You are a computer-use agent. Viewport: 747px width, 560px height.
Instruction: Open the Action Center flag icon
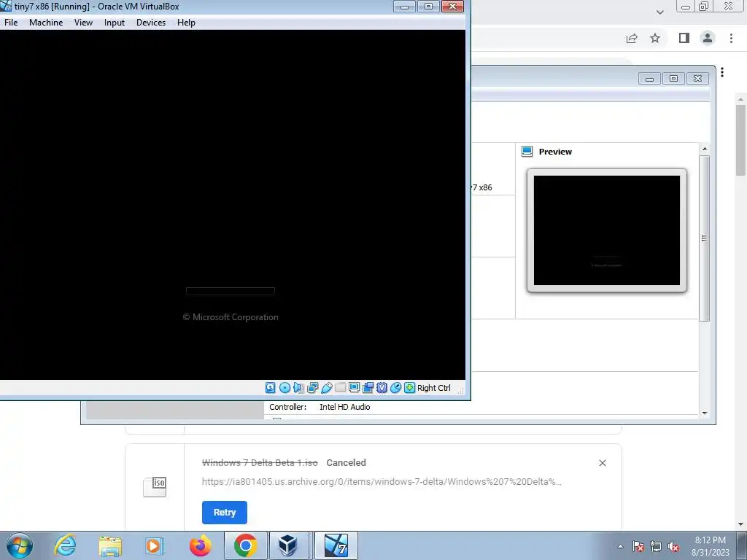coord(638,546)
